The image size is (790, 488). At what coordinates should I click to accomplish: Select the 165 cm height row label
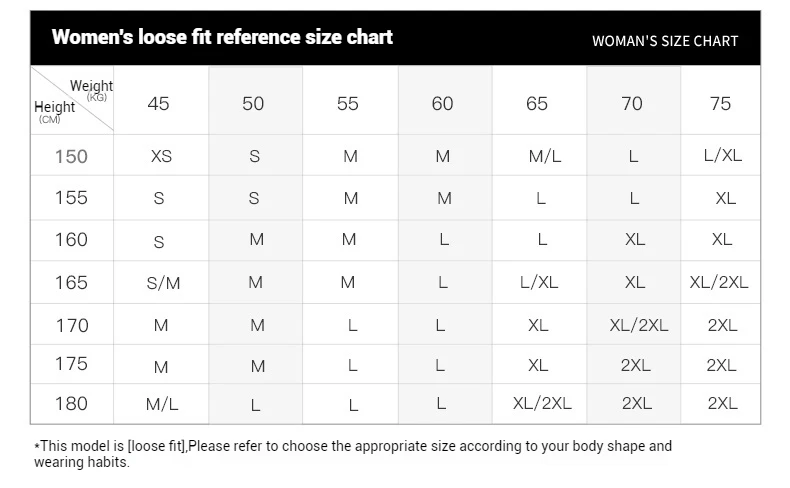[x=71, y=283]
